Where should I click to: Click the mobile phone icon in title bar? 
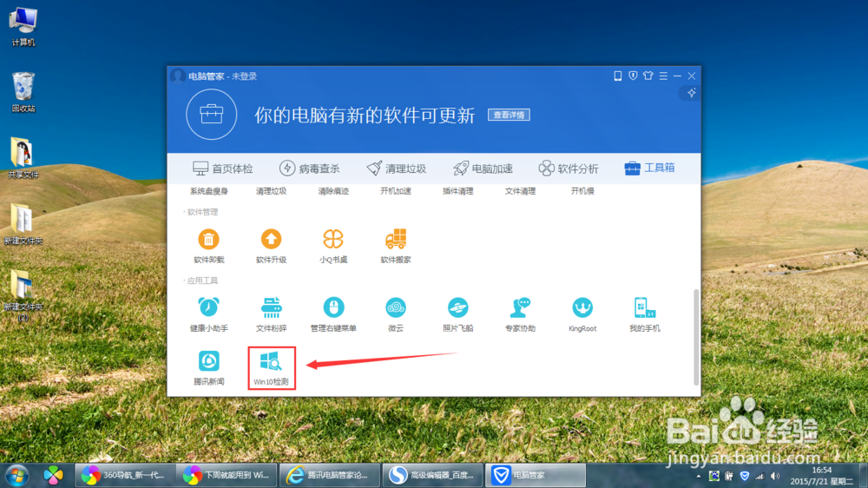pyautogui.click(x=618, y=76)
